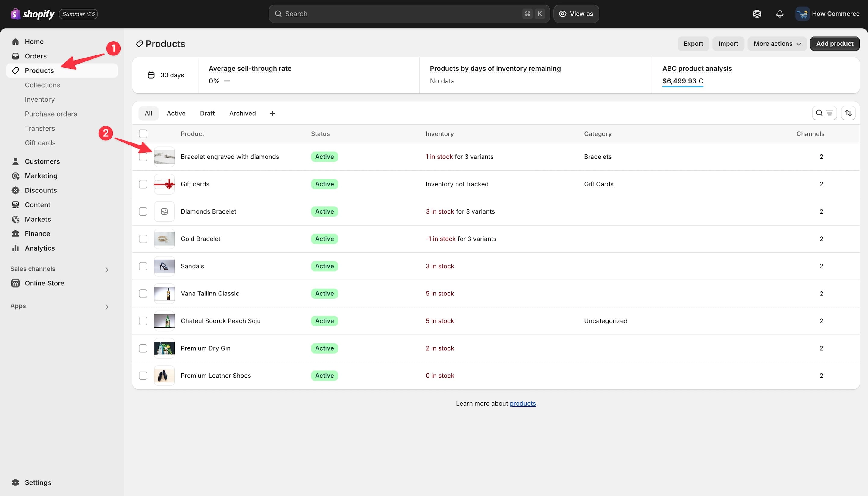Viewport: 868px width, 496px height.
Task: Open the Sidekick assistant icon in top bar
Action: pos(757,14)
